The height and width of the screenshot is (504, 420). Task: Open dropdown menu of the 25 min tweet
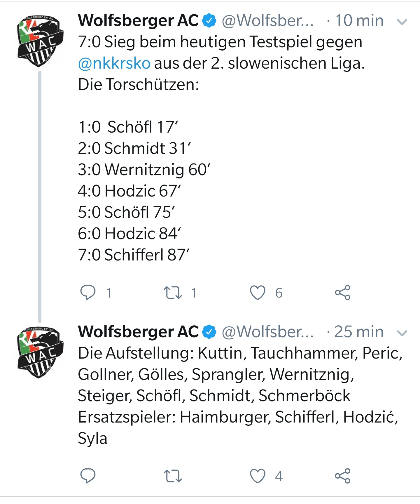click(402, 333)
